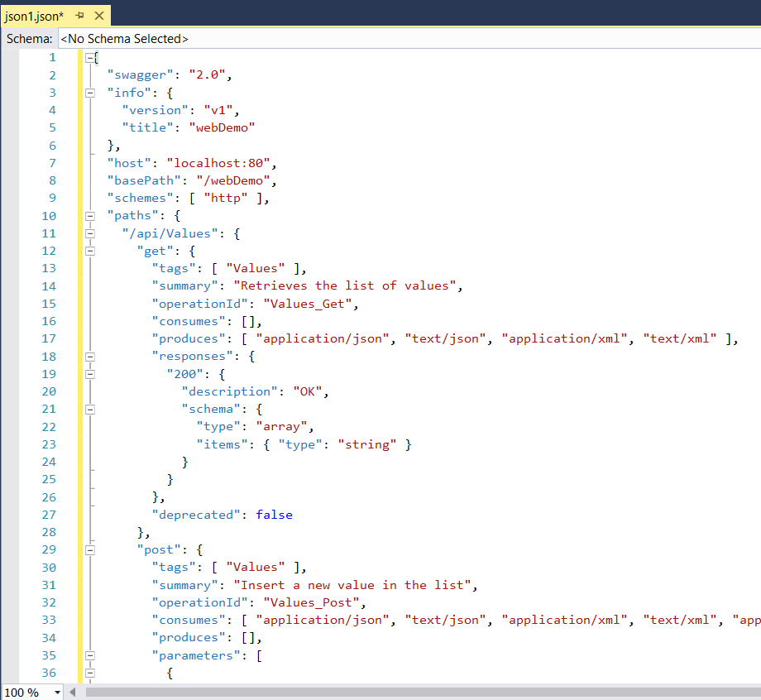Click the "text/json" value on line 33
The width and height of the screenshot is (761, 700).
pos(445,621)
